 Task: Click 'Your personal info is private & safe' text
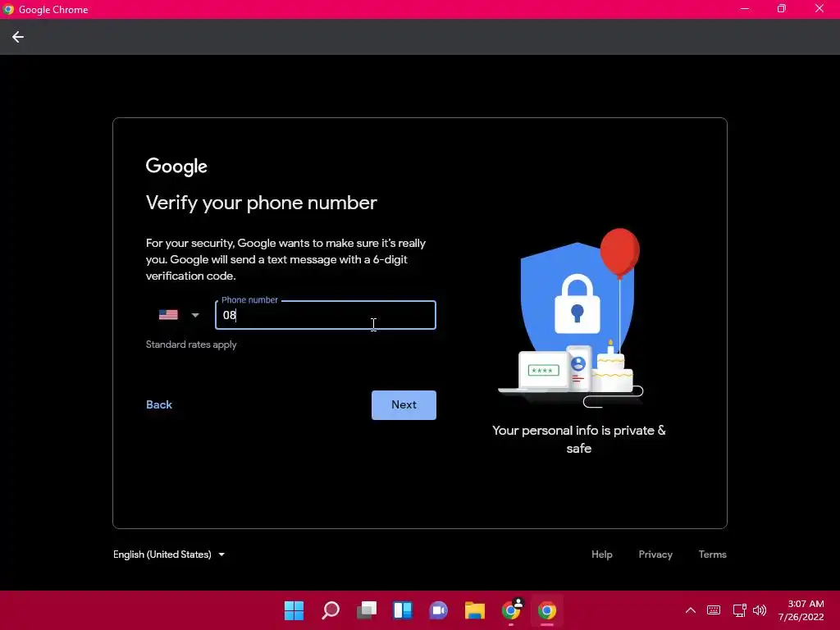[x=578, y=440]
